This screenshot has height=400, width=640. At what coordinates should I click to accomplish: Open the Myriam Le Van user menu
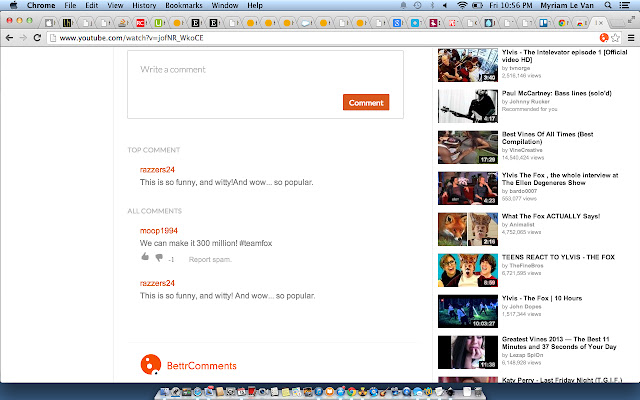coord(567,5)
